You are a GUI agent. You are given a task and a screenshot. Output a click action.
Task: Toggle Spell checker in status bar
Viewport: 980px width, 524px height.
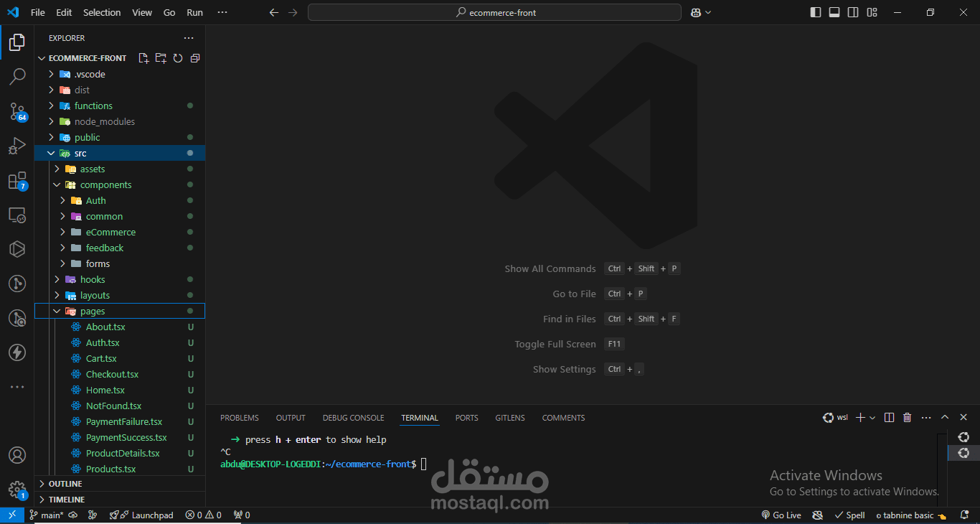(x=850, y=515)
